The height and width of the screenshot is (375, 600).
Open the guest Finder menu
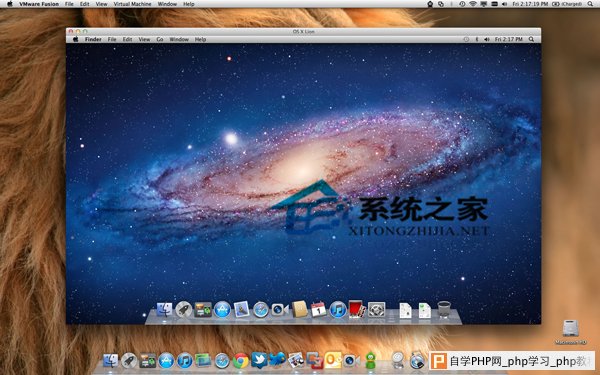93,39
